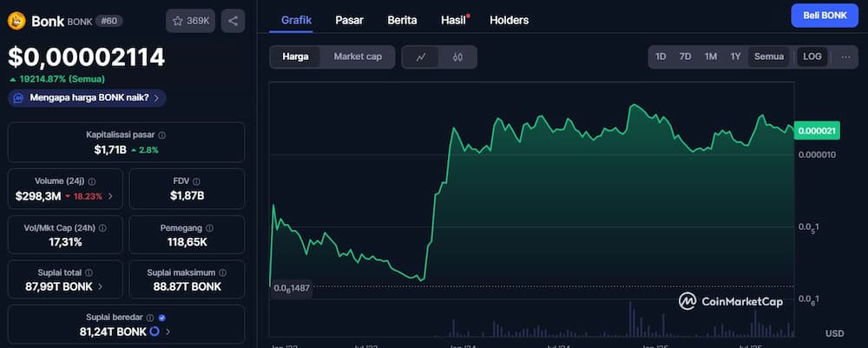Click the 17,31% Vol/Mkt Cap value

coord(65,242)
